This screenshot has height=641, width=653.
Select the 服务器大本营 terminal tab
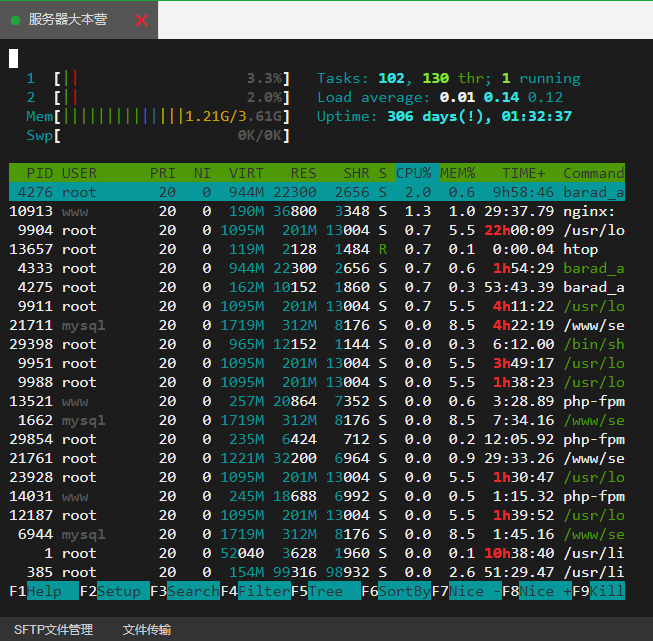coord(68,20)
